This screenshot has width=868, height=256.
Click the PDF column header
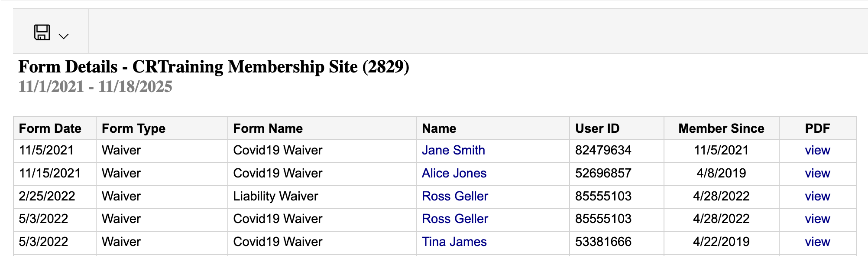pyautogui.click(x=817, y=128)
